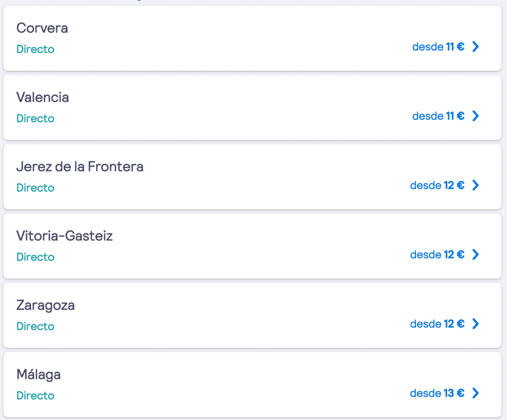
Task: Click 'desde 12 €' price for Zaragoza
Action: click(x=437, y=324)
